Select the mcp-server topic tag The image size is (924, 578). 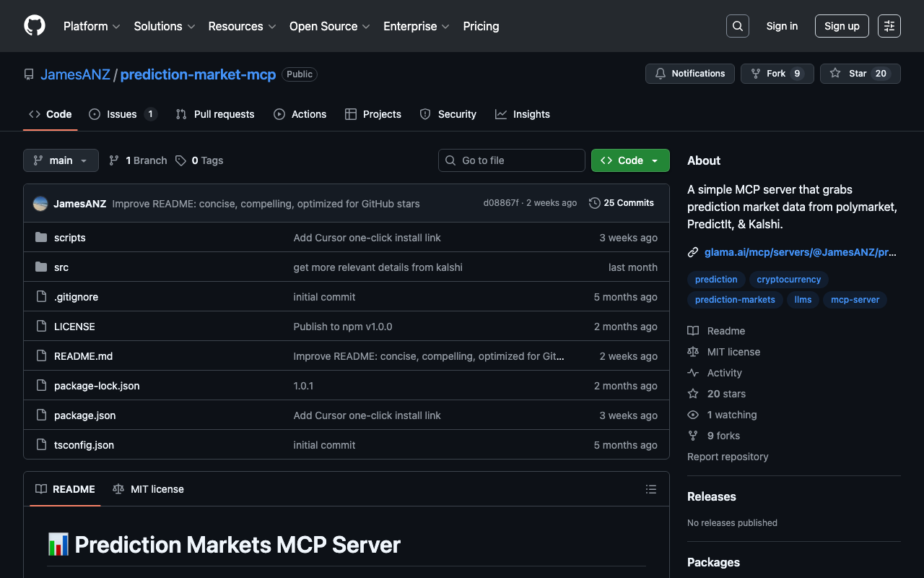855,300
